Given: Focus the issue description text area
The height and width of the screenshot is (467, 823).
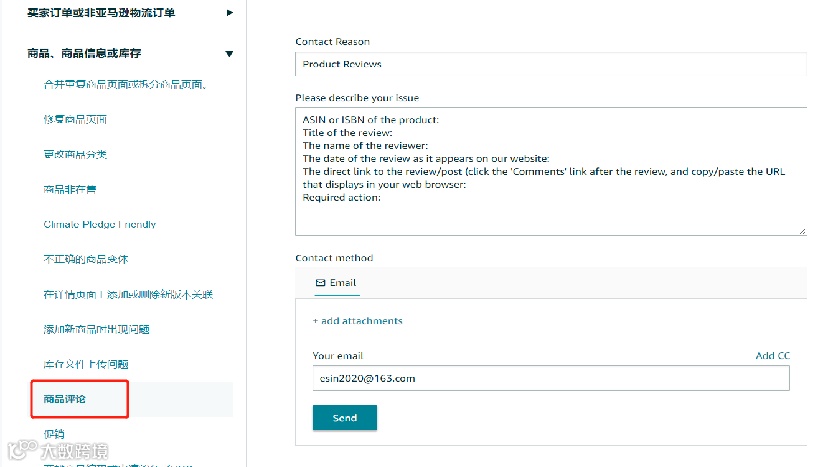Looking at the screenshot, I should tap(550, 171).
